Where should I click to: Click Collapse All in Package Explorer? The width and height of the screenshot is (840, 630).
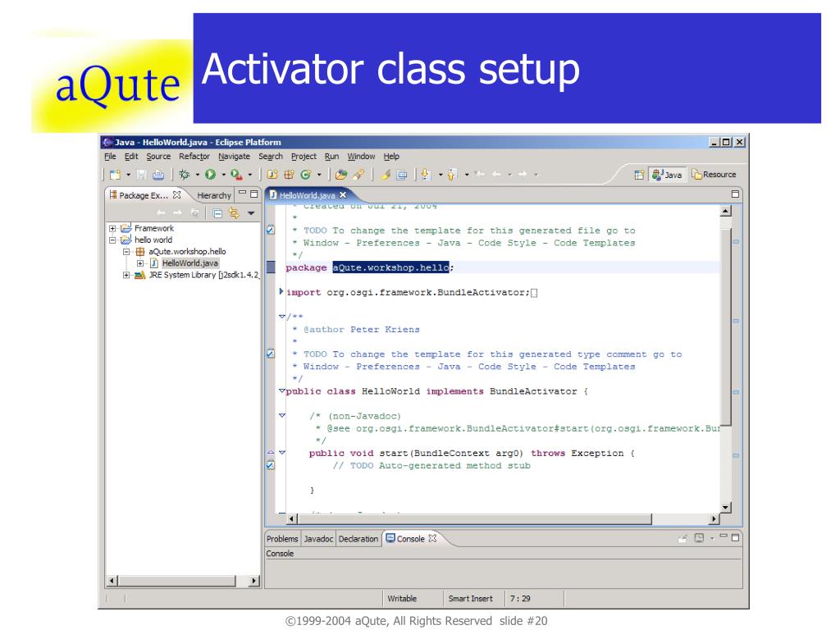pyautogui.click(x=217, y=213)
